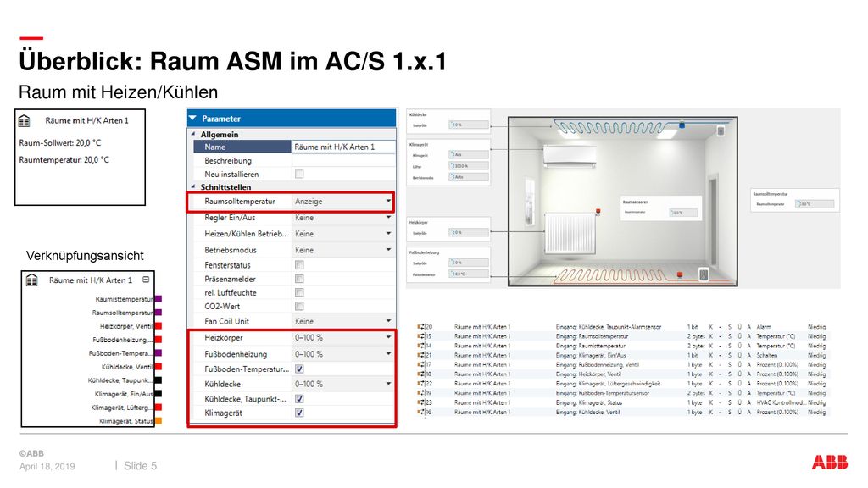This screenshot has width=868, height=488.
Task: Select table row Eingang: Raumisttemperatur
Action: 621,346
